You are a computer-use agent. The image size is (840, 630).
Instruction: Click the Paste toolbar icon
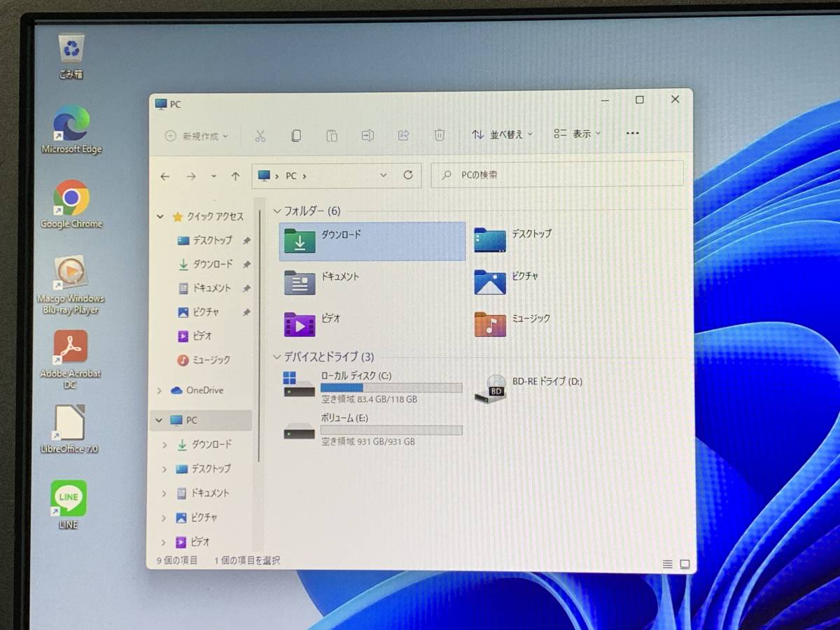tap(332, 136)
